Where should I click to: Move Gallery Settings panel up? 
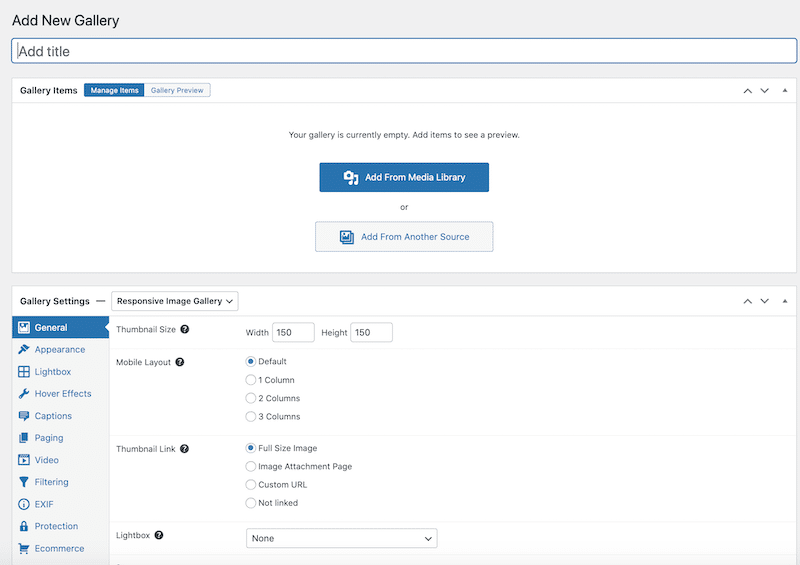click(x=747, y=301)
